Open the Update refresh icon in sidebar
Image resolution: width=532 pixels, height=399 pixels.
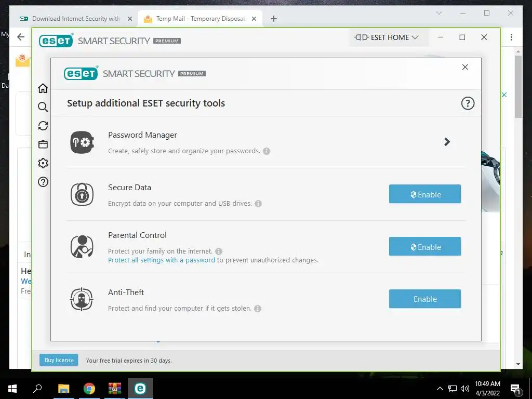tap(43, 126)
